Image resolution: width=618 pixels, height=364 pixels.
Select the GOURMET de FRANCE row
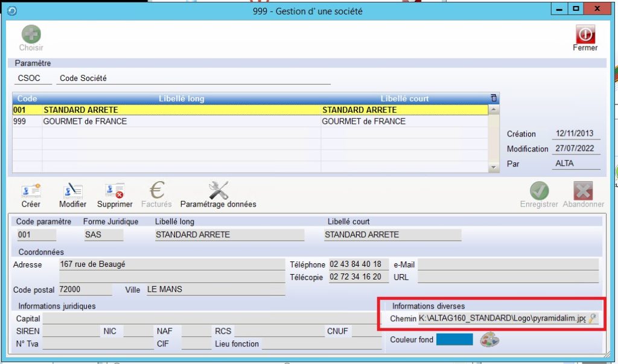click(181, 121)
